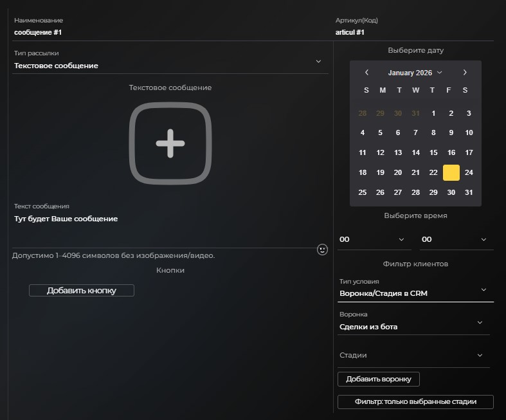506x420 pixels.
Task: Click the Добавить кнопку button
Action: (x=82, y=291)
